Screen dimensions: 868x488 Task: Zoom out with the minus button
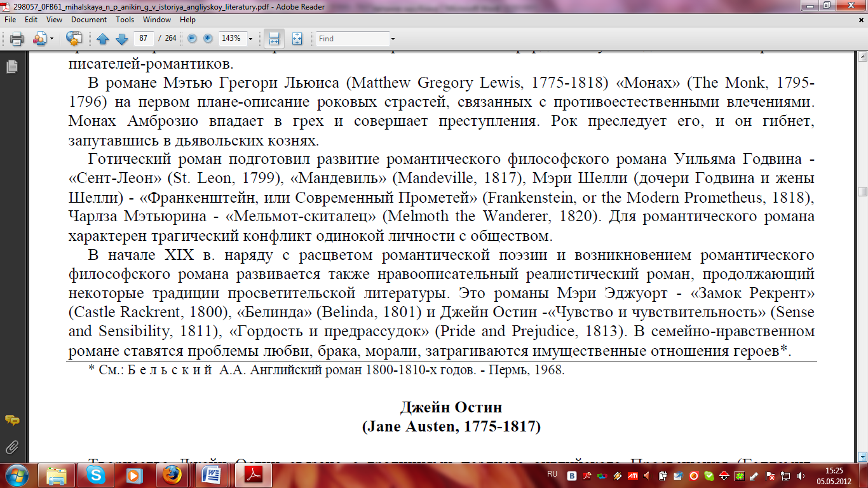click(192, 39)
